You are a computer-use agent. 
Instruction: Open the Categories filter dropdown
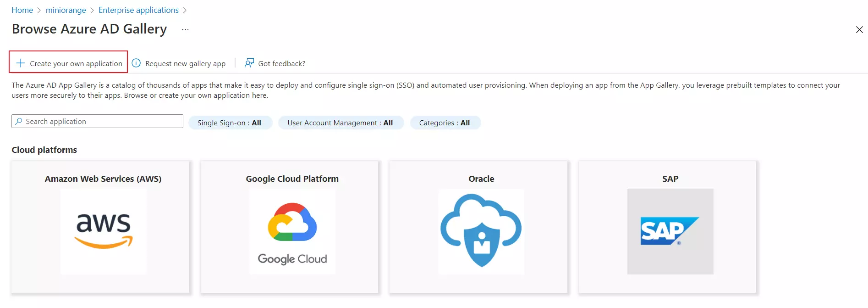(445, 123)
